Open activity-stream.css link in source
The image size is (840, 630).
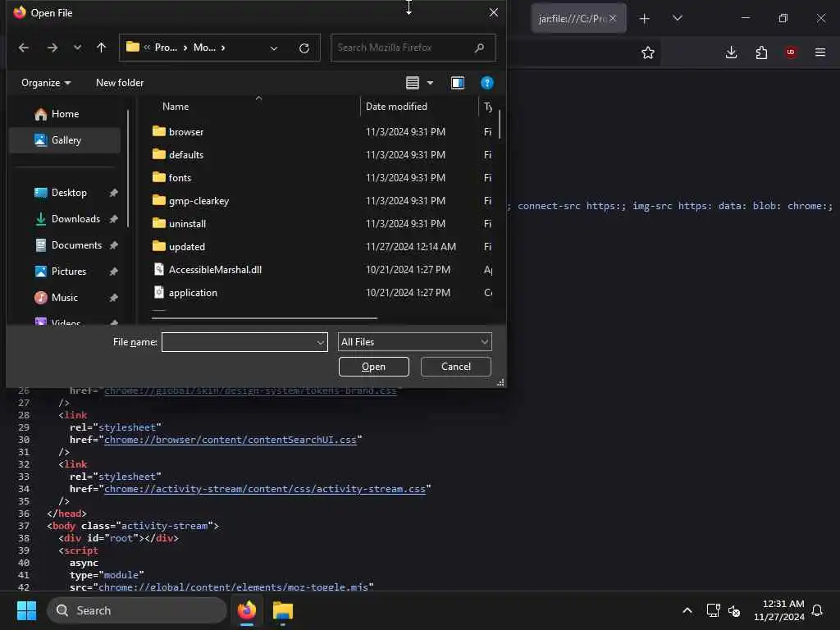tap(265, 489)
